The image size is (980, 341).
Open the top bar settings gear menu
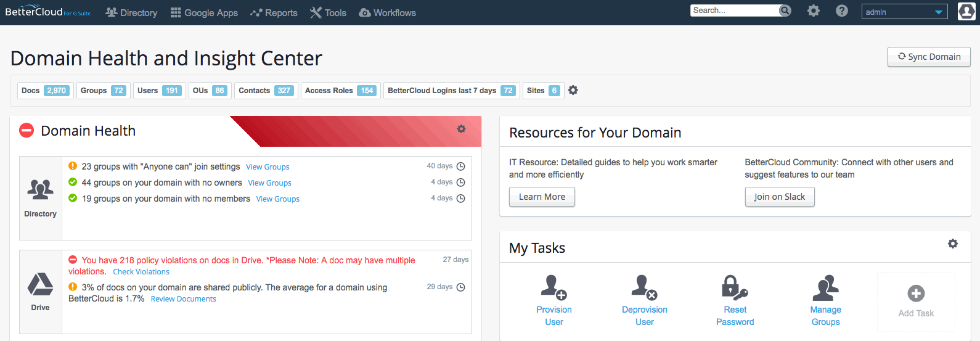814,11
